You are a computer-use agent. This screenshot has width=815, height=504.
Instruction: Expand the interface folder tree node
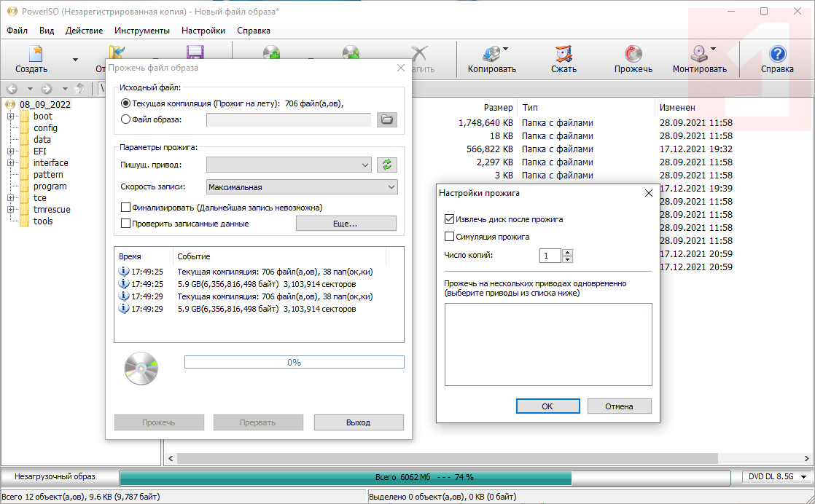10,163
